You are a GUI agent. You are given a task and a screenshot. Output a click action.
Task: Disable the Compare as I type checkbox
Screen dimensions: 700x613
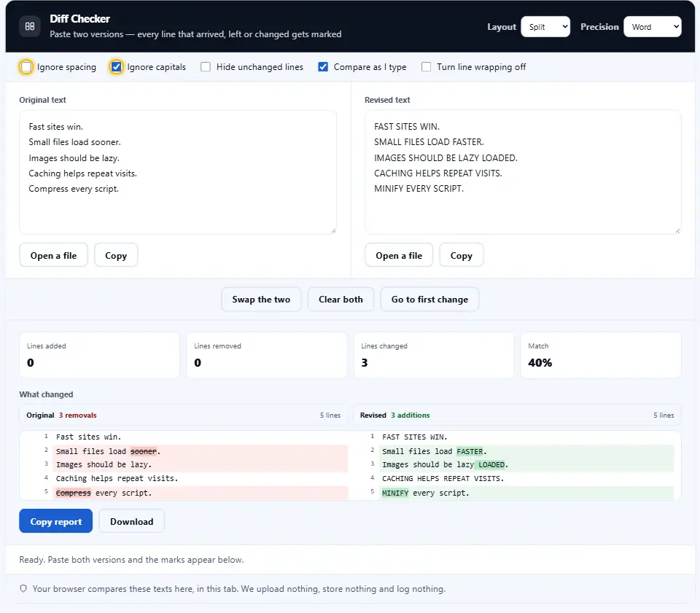tap(323, 67)
